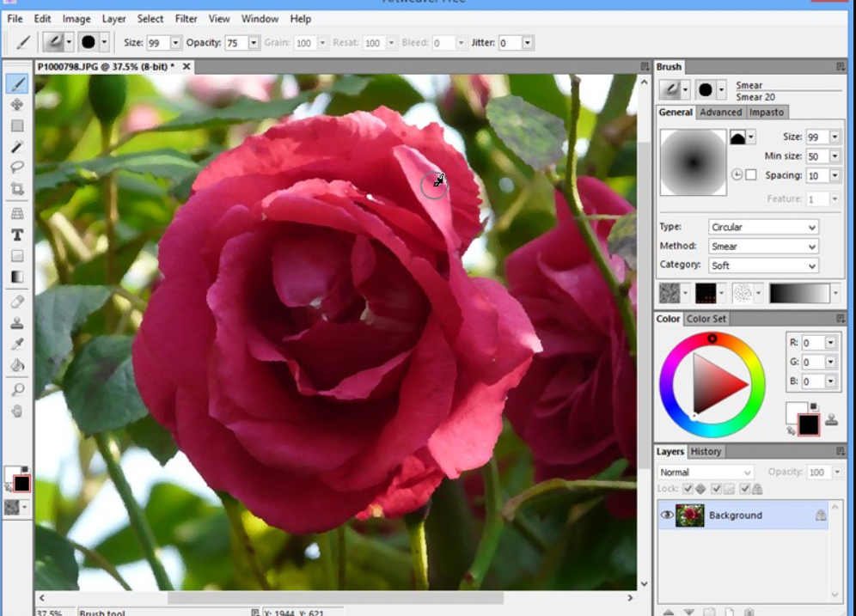The height and width of the screenshot is (616, 856).
Task: Expand the brush Size dropdown in top toolbar
Action: tap(175, 42)
